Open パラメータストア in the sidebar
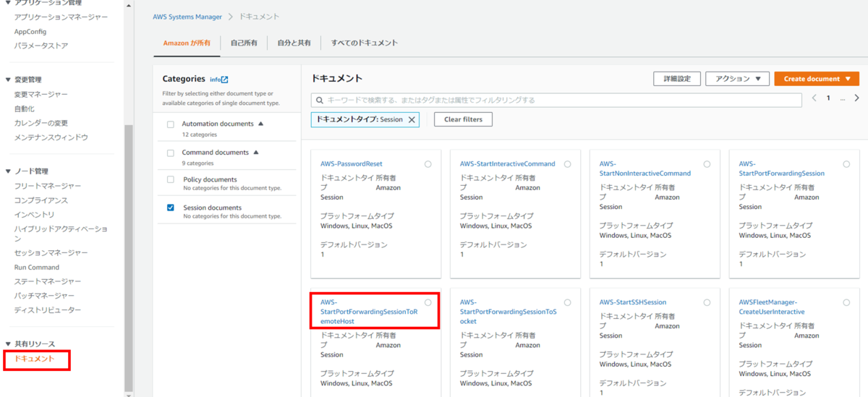 click(x=41, y=46)
